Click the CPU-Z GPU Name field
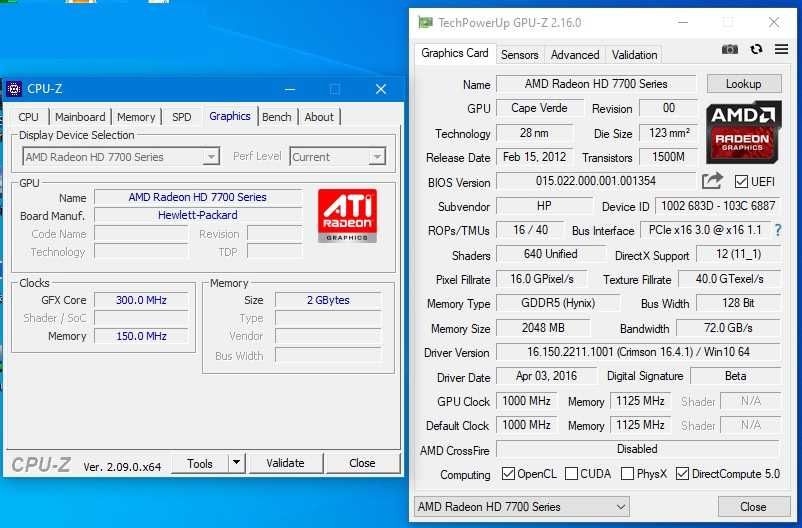This screenshot has height=528, width=802. tap(198, 197)
